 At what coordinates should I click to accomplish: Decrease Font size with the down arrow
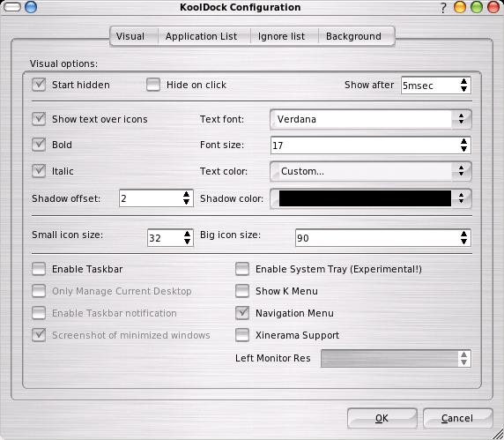[463, 149]
